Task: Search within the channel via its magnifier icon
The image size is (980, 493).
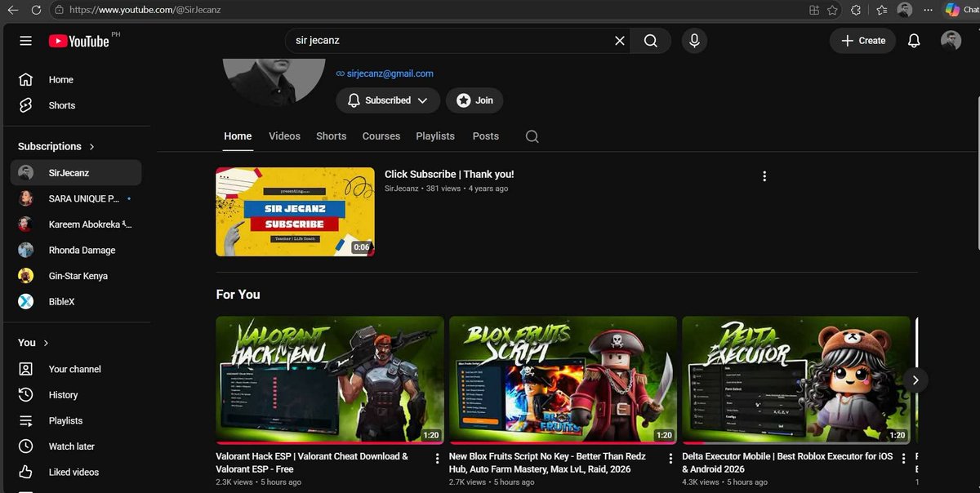Action: coord(532,136)
